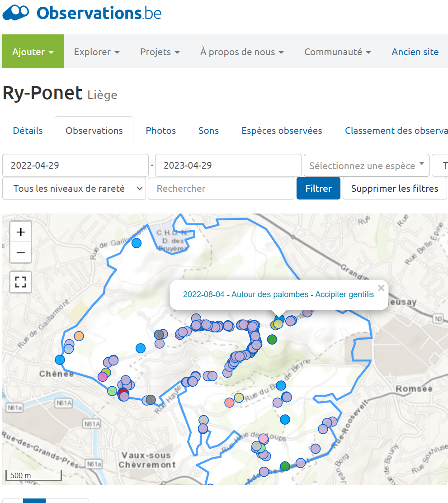
Task: Open the rarity levels dropdown
Action: click(x=74, y=189)
